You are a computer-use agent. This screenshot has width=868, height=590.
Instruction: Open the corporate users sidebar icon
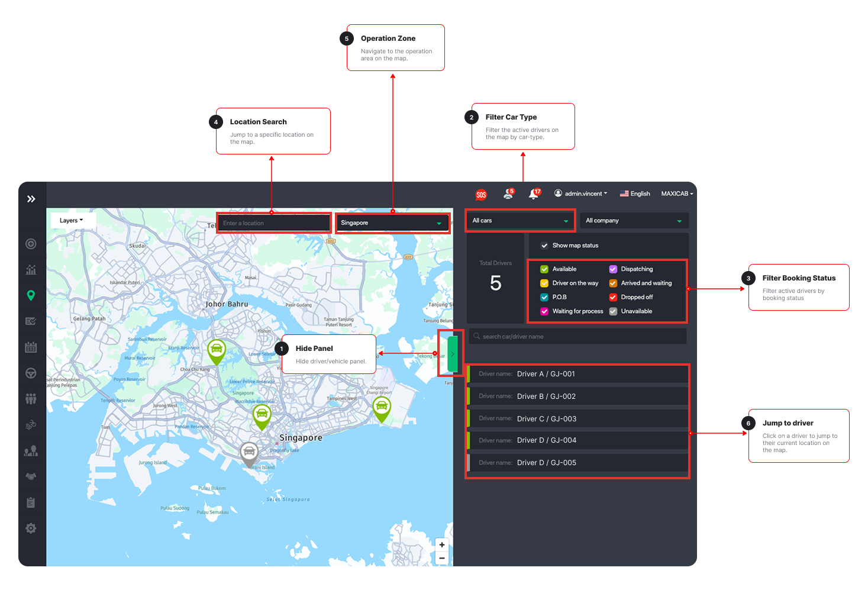click(x=31, y=451)
